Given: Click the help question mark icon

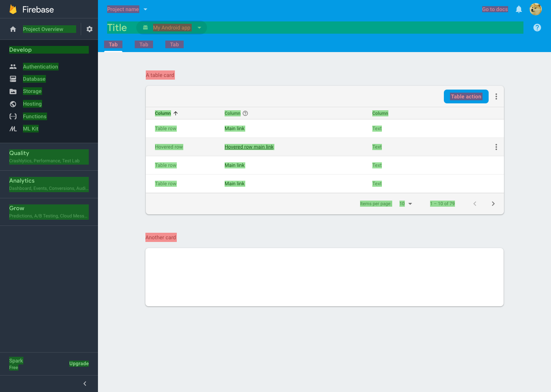Looking at the screenshot, I should 537,28.
